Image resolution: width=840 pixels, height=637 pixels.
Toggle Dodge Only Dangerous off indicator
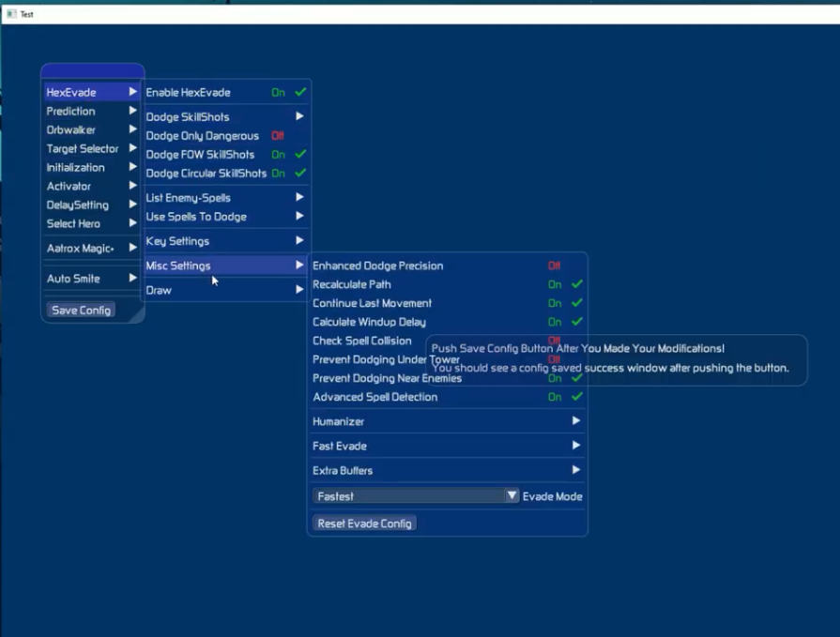tap(278, 136)
